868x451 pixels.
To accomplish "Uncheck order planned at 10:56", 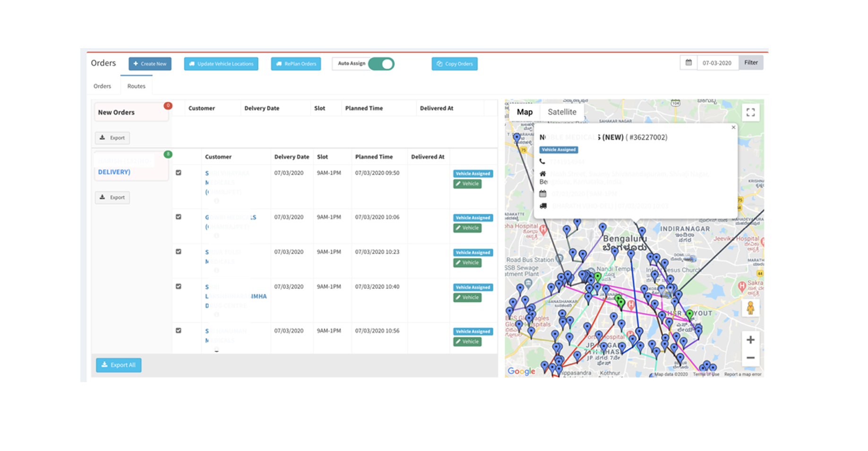I will pos(179,331).
